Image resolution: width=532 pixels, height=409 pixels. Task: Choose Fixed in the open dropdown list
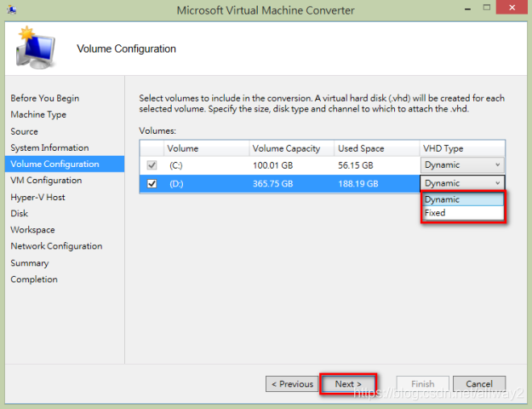[x=463, y=213]
